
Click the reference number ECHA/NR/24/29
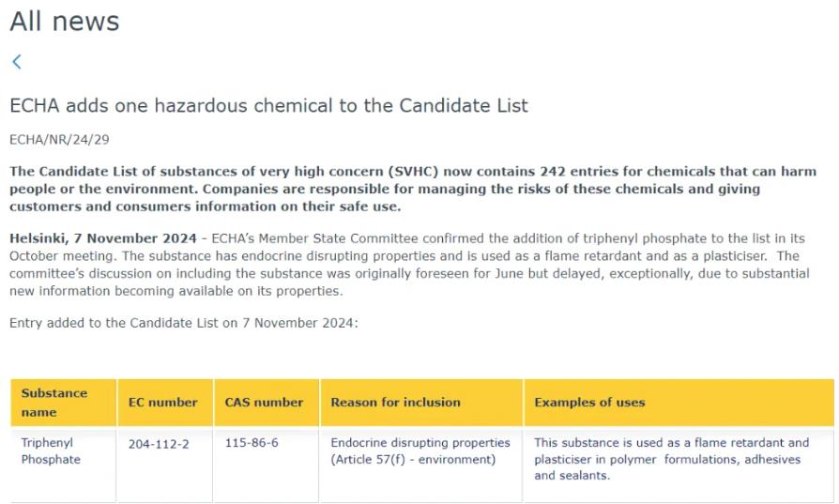coord(59,140)
